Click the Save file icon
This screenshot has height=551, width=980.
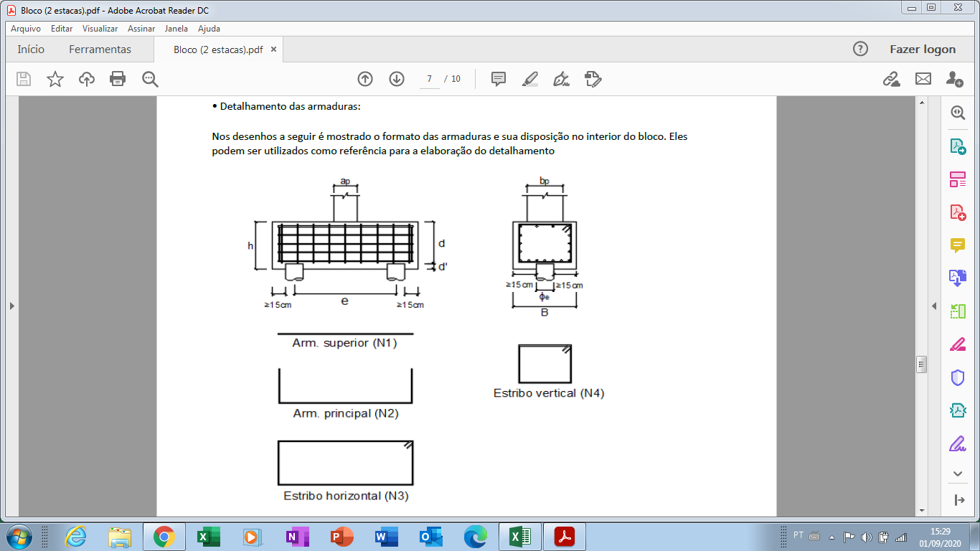tap(24, 79)
